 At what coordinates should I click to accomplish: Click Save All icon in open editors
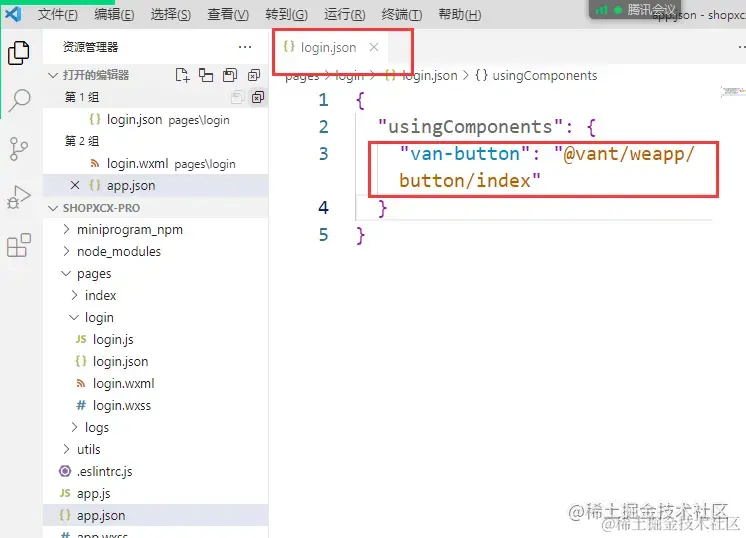(x=230, y=75)
